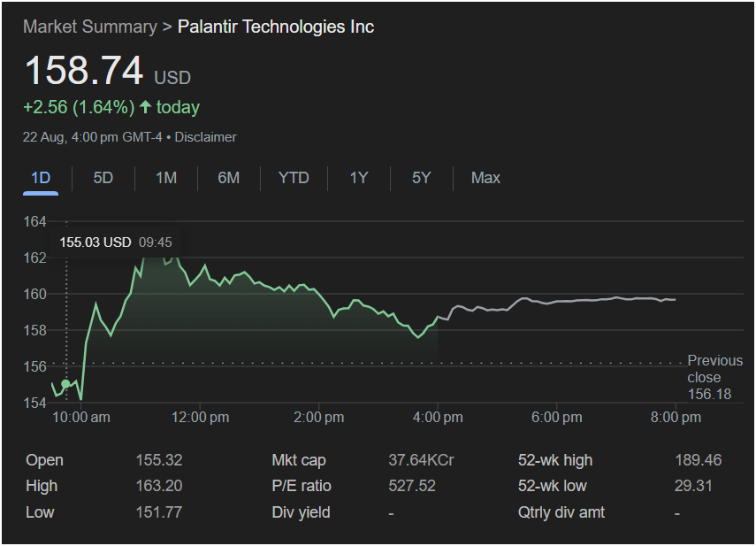Click the green hover dot on chart
The height and width of the screenshot is (546, 756).
pyautogui.click(x=65, y=384)
